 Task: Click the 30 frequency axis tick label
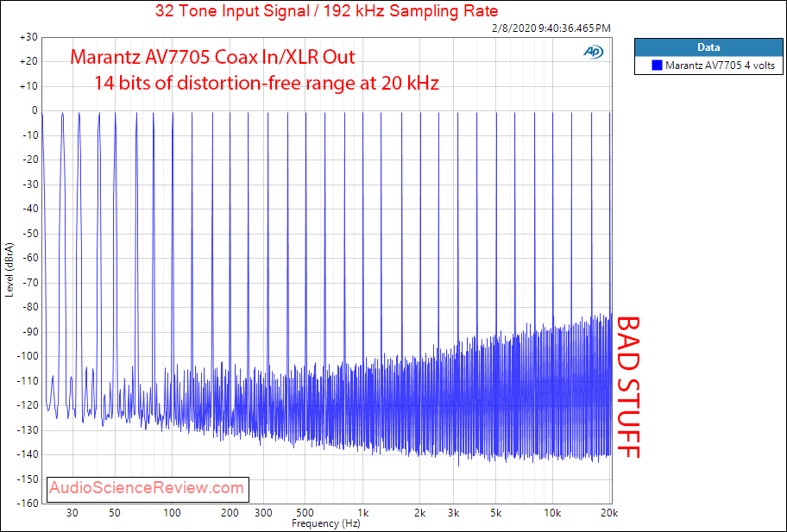click(x=72, y=513)
